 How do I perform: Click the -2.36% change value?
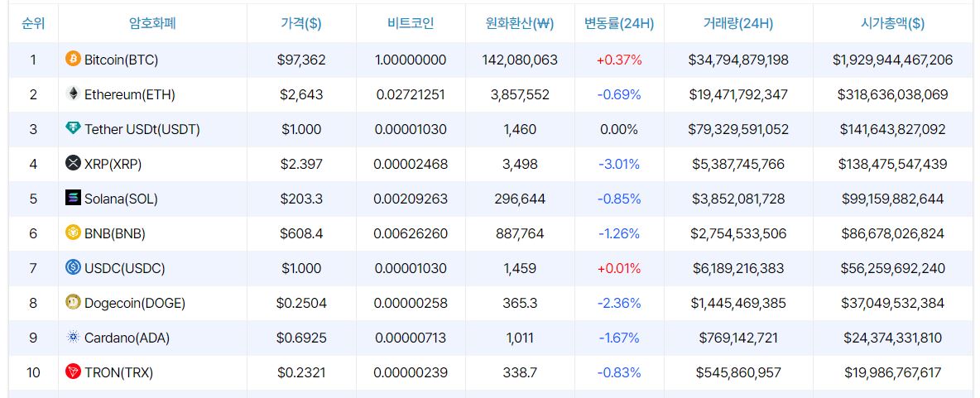(x=619, y=304)
